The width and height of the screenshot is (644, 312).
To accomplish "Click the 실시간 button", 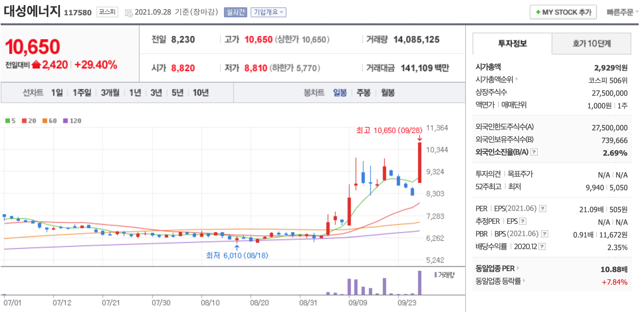I will [235, 12].
